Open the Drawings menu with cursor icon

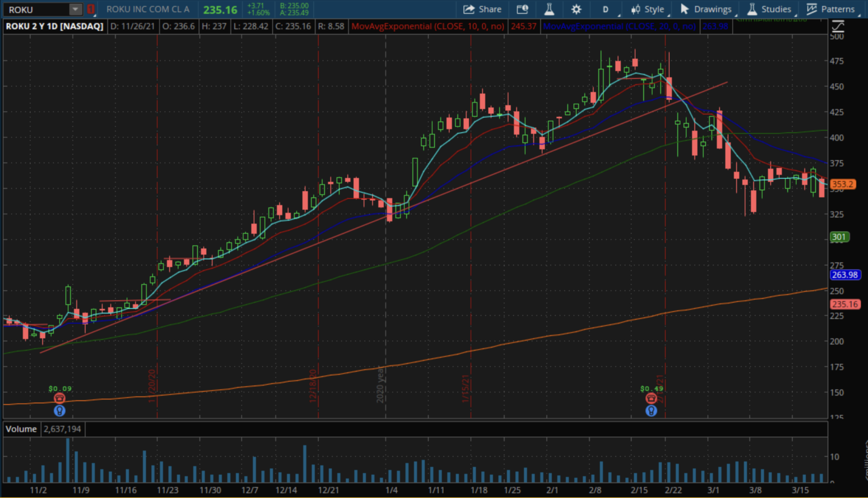[706, 9]
